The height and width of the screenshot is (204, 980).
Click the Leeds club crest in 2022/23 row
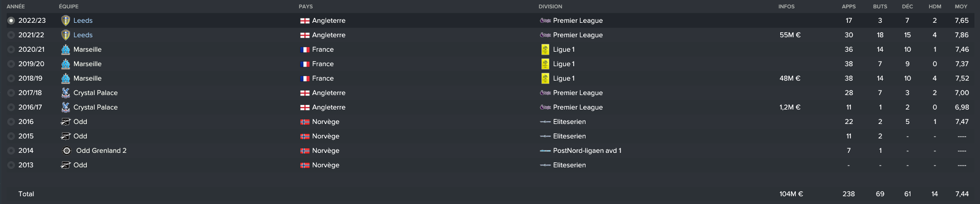click(x=66, y=21)
